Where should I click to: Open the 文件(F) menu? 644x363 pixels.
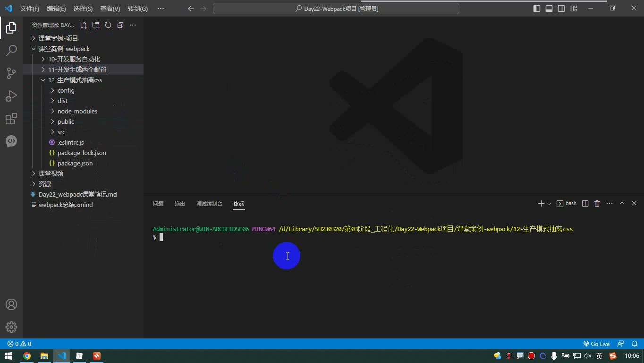coord(30,9)
